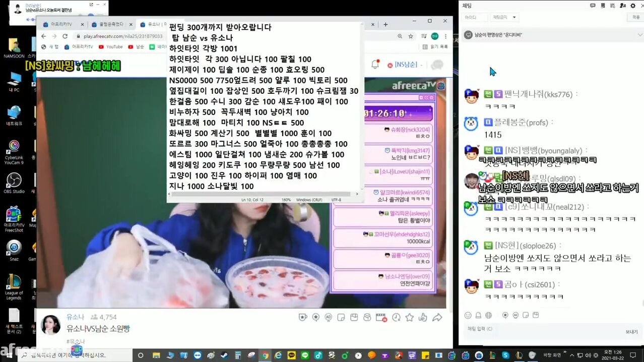This screenshot has width=644, height=362.
Task: Click the 보내기 send button
Action: pos(631,332)
